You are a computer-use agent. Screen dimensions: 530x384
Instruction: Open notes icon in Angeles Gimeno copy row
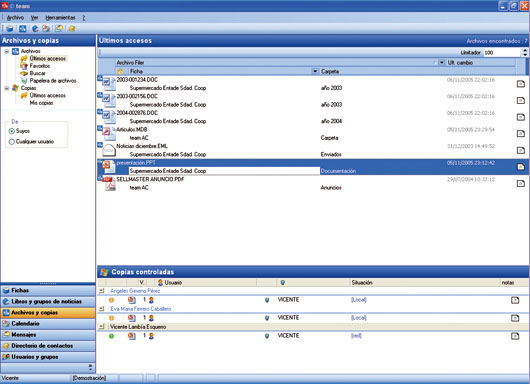point(515,300)
